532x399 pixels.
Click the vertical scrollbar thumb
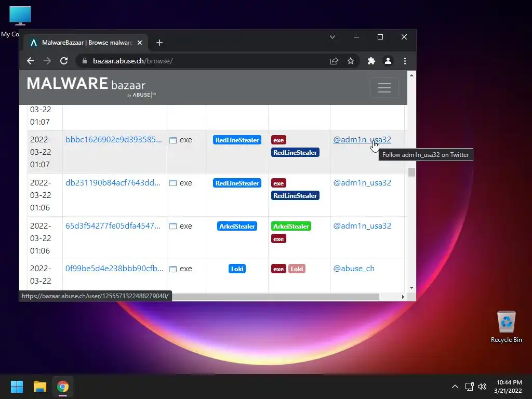411,172
